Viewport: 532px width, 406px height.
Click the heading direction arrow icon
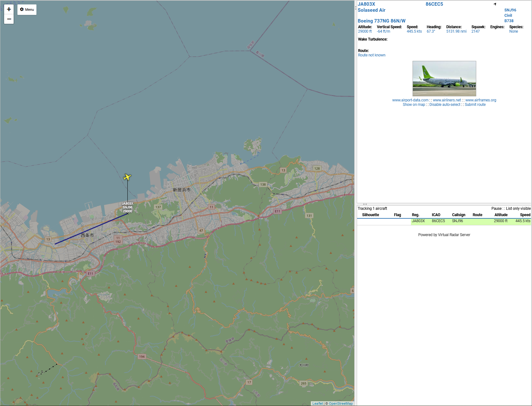coord(495,4)
